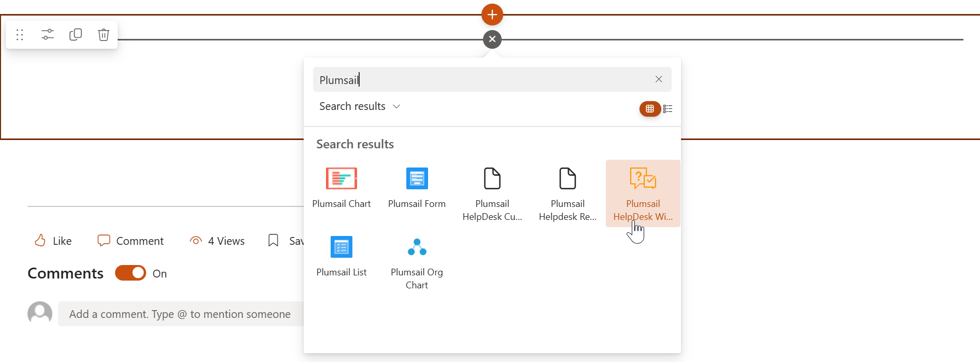
Task: Select the Plumsail Form web part
Action: point(417,189)
